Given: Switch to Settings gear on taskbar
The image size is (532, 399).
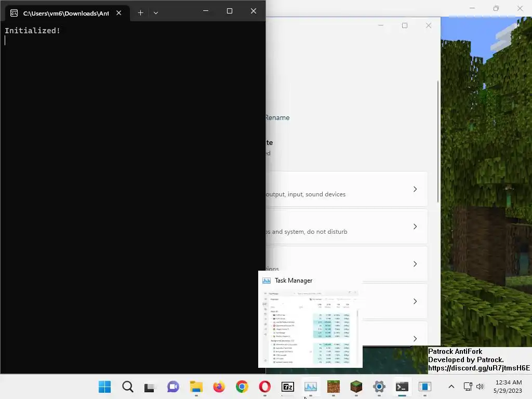Looking at the screenshot, I should click(379, 387).
